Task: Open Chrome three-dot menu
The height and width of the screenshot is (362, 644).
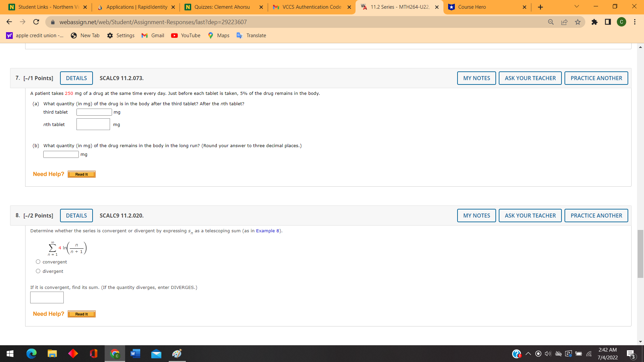Action: point(635,22)
